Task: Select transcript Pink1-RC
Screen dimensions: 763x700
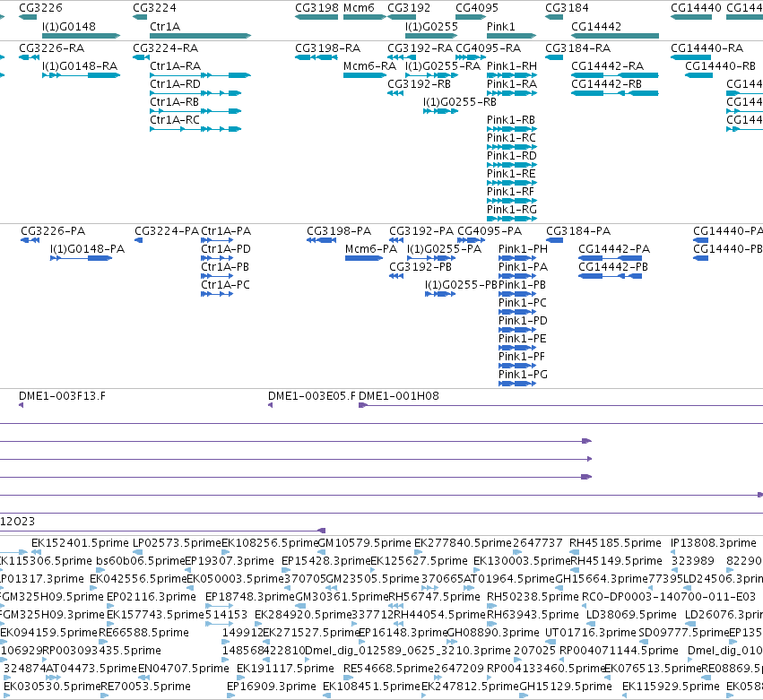Action: tap(512, 147)
